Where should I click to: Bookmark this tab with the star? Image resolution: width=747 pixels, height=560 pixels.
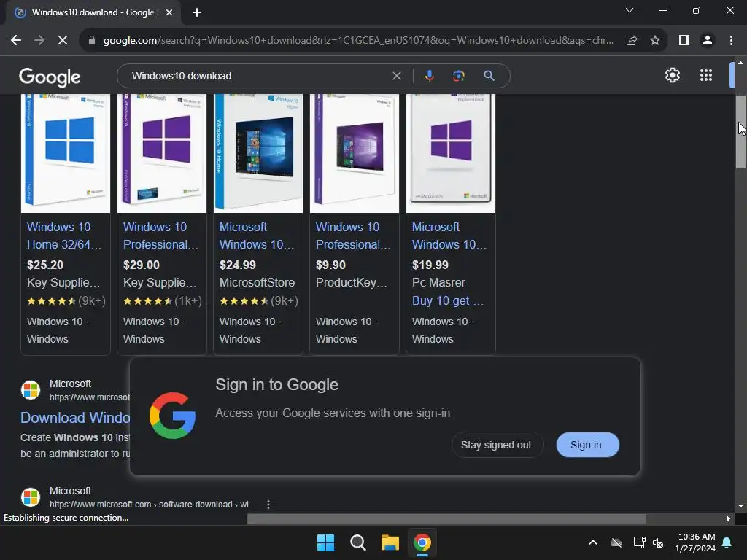coord(655,41)
